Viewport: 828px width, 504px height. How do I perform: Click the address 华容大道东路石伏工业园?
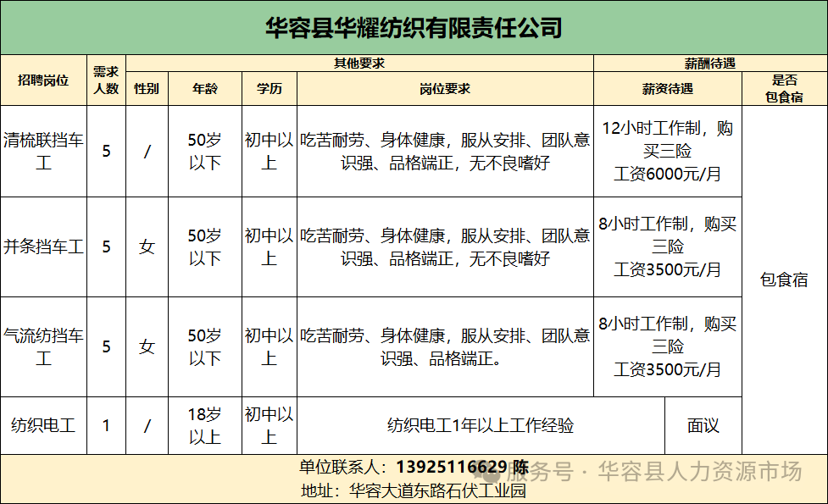tap(438, 490)
